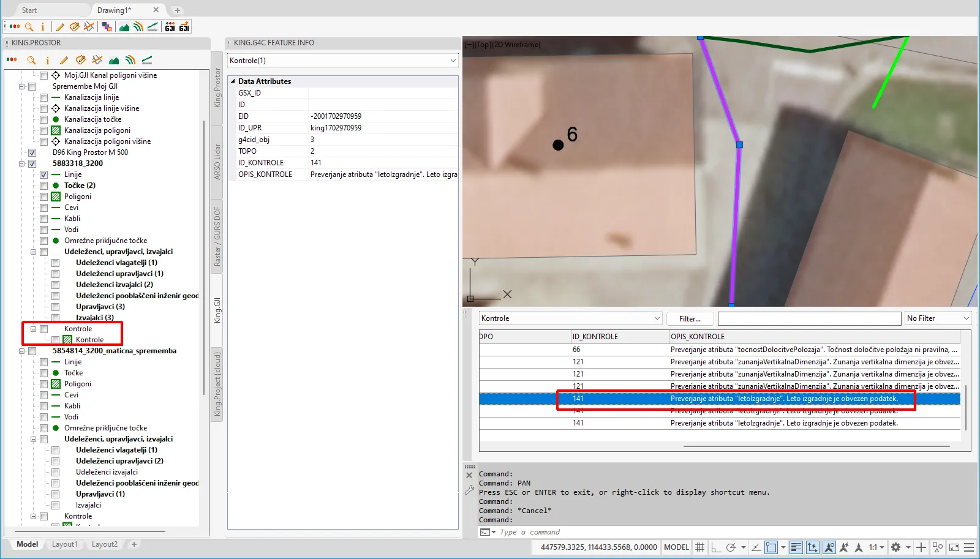Click the gear workspace icon in status bar
Viewport: 980px width, 559px height.
(895, 547)
